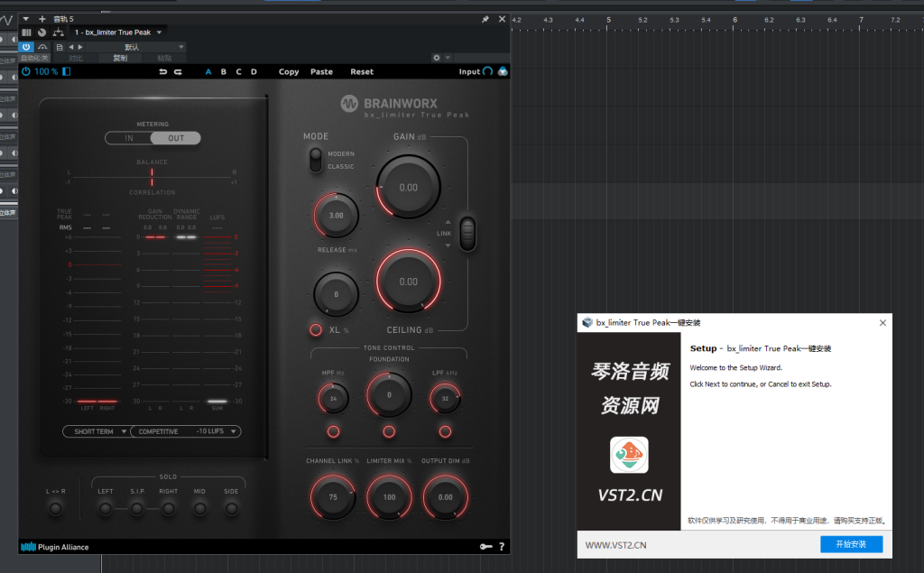Pin the plugin window
Screen dimensions: 924x573
coord(485,19)
